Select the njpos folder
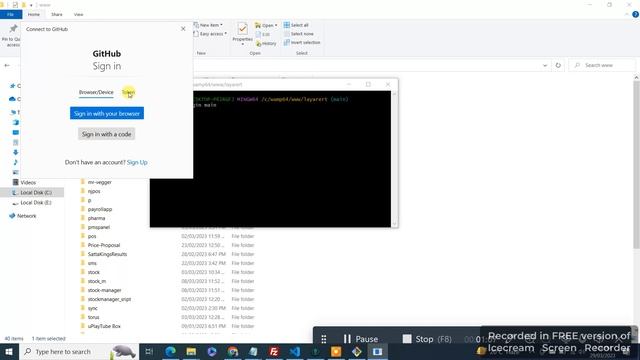 (94, 191)
